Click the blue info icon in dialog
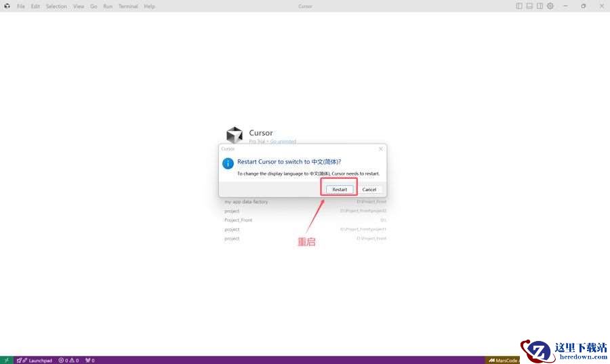This screenshot has height=364, width=610. [228, 163]
